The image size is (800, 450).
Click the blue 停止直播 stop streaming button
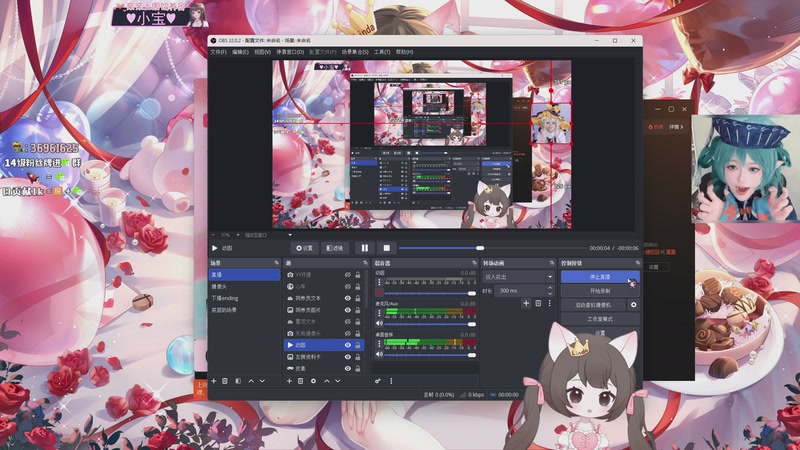tap(600, 277)
